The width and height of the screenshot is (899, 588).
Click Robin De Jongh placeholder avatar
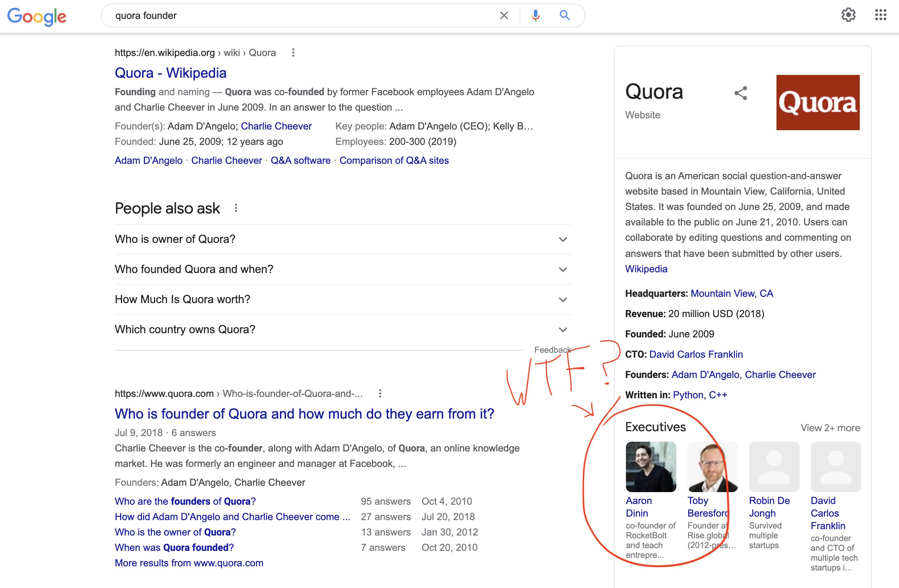(x=774, y=467)
